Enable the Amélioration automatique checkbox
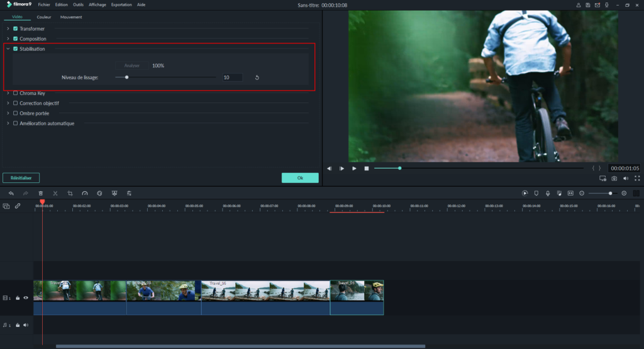The image size is (644, 349). coord(15,123)
